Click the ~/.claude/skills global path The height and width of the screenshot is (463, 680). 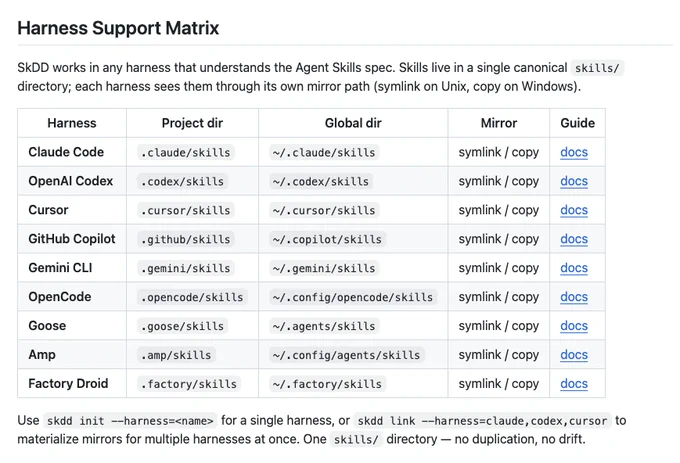coord(324,153)
